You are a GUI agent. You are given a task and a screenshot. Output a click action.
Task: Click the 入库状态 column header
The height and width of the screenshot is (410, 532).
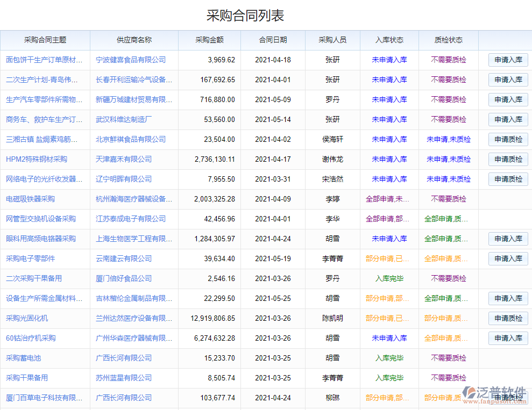coord(388,40)
